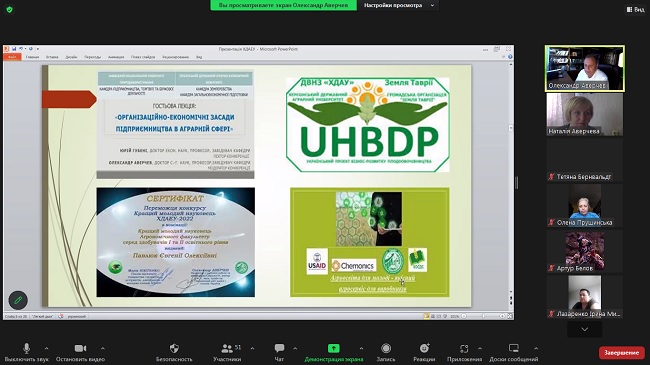Open the Приложения apps panel
650x365 pixels.
pyautogui.click(x=464, y=352)
